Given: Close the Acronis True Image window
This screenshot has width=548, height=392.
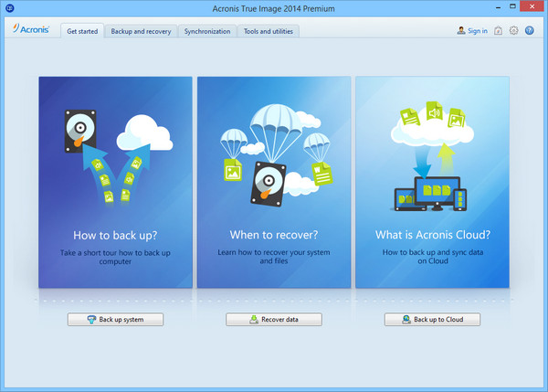Looking at the screenshot, I should click(x=536, y=8).
